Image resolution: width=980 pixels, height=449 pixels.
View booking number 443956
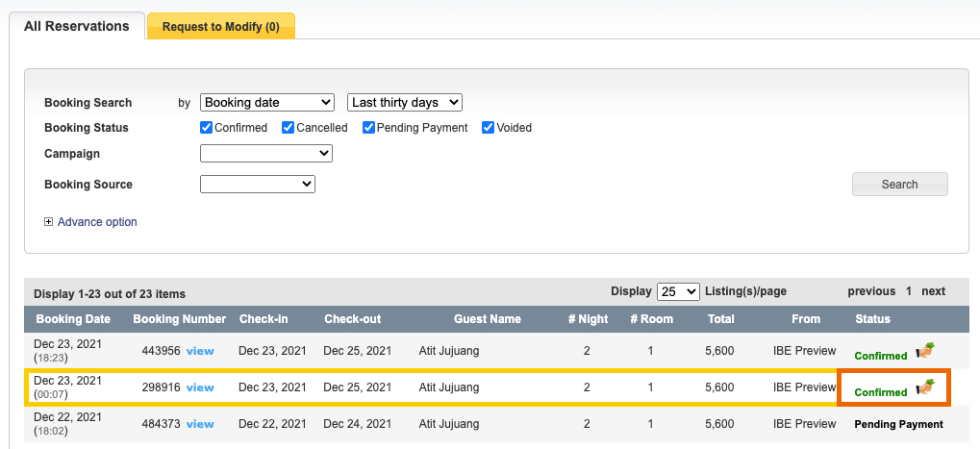[x=200, y=351]
